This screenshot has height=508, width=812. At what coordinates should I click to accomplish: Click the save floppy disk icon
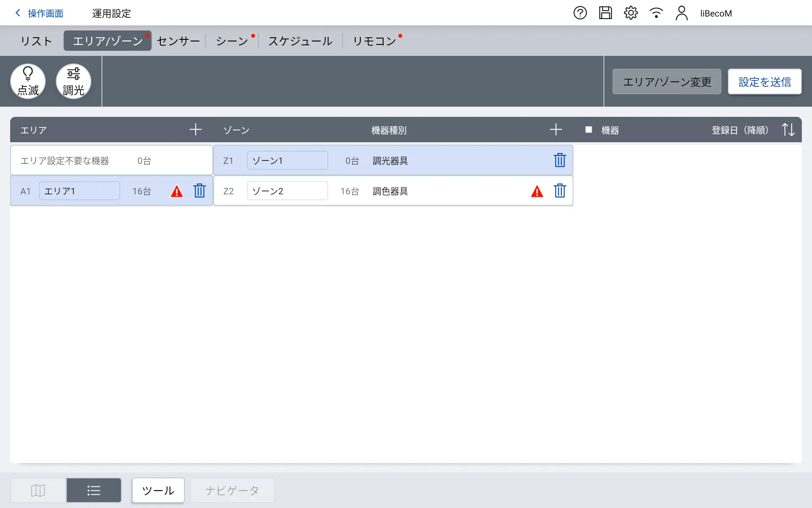coord(605,13)
